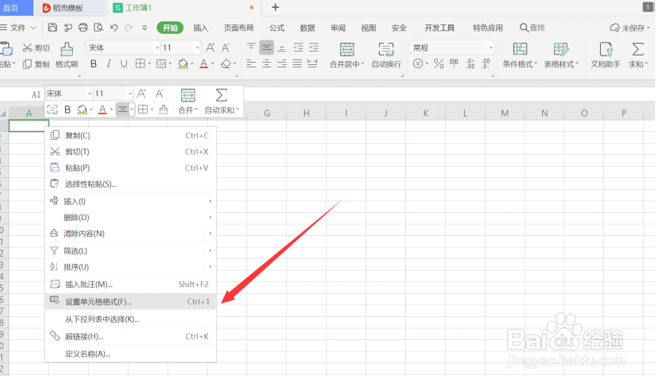The width and height of the screenshot is (661, 383).
Task: Choose 定义名称(A) in context menu
Action: [131, 354]
